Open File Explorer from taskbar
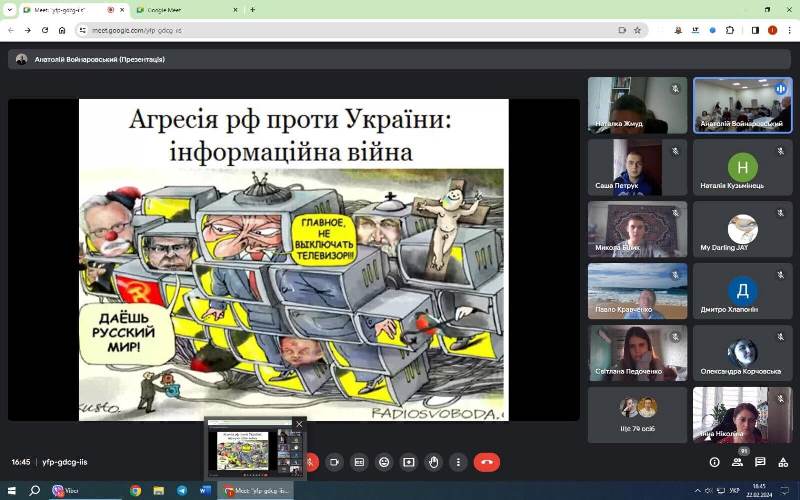 pyautogui.click(x=159, y=491)
